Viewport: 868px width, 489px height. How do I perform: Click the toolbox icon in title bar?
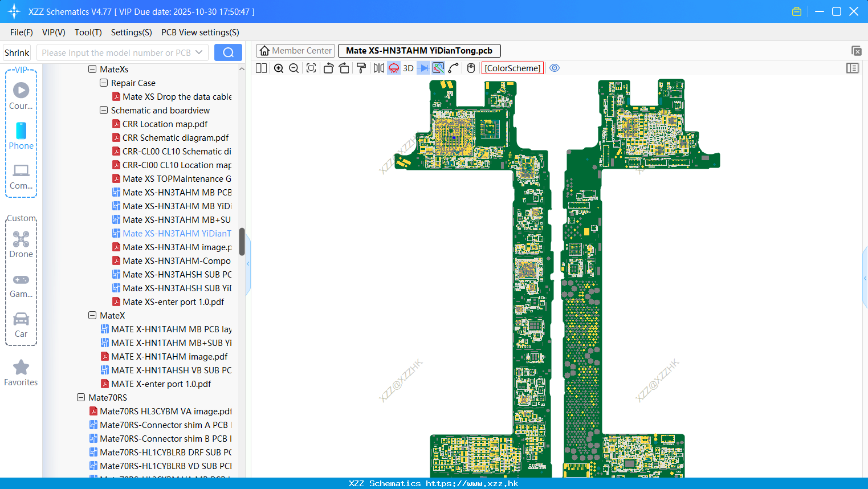[797, 11]
